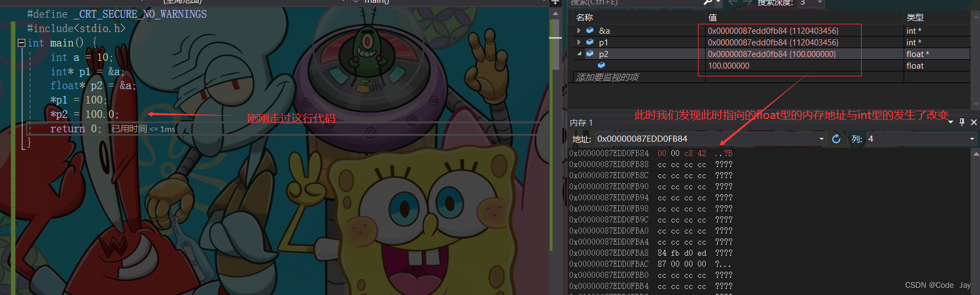Viewport: 980px width, 295px height.
Task: Click memory row 0x00000087EDD0FB90
Action: (651, 187)
